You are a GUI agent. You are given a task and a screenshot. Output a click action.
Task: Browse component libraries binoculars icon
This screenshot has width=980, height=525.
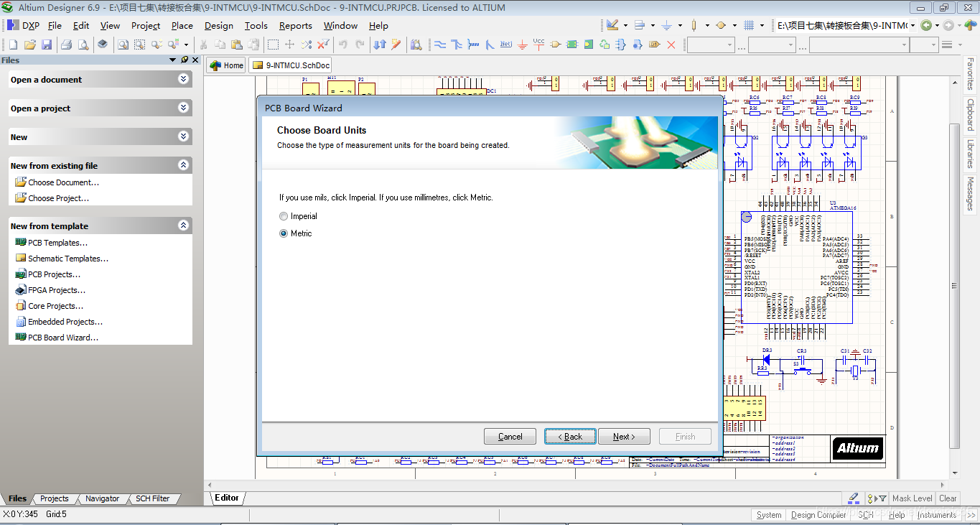pyautogui.click(x=416, y=45)
